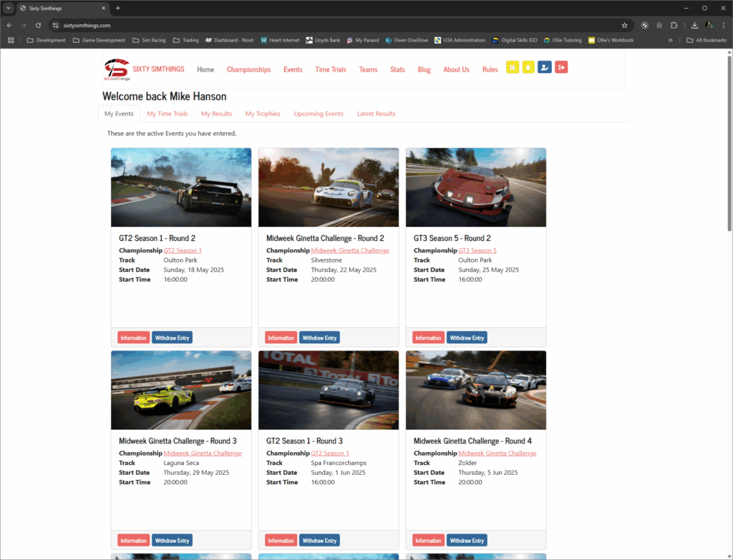Open the Game Development bookmarks folder
Screen dimensions: 733x560
(99, 40)
